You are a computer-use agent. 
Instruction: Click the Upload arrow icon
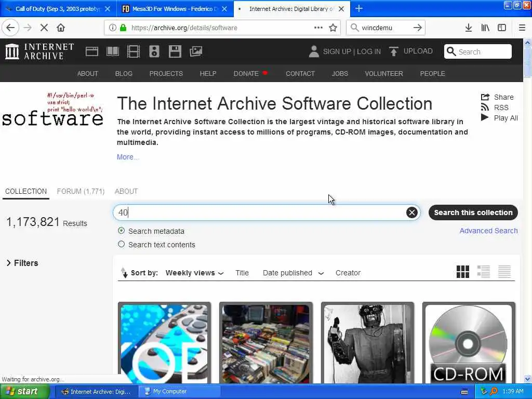(394, 51)
